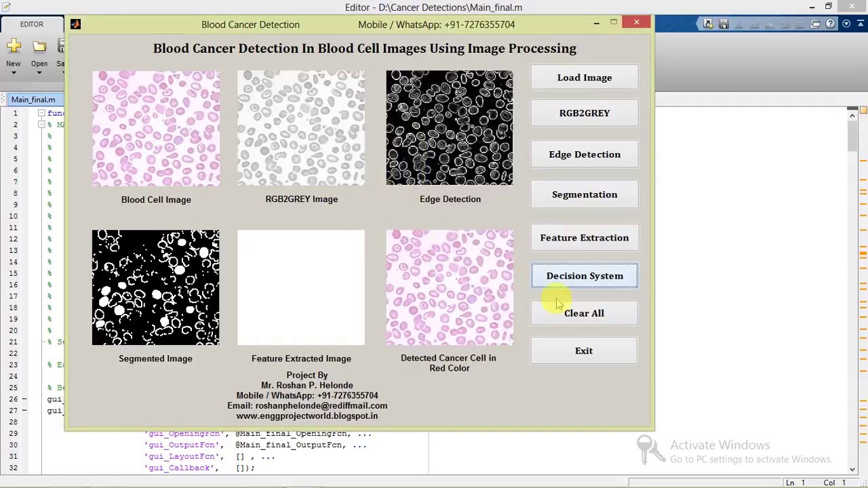The height and width of the screenshot is (488, 868).
Task: Click the editor vertical scrollbar down arrow
Action: [852, 468]
